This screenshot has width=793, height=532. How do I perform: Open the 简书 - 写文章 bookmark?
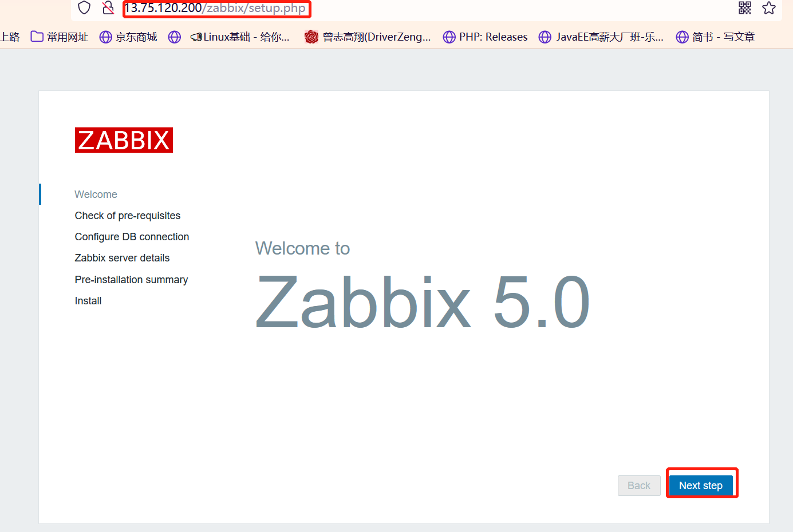point(715,37)
